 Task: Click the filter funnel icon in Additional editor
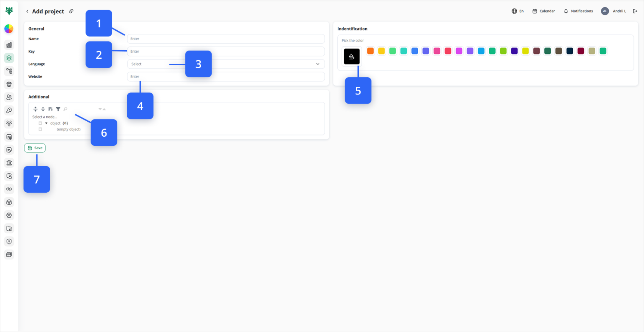point(58,109)
